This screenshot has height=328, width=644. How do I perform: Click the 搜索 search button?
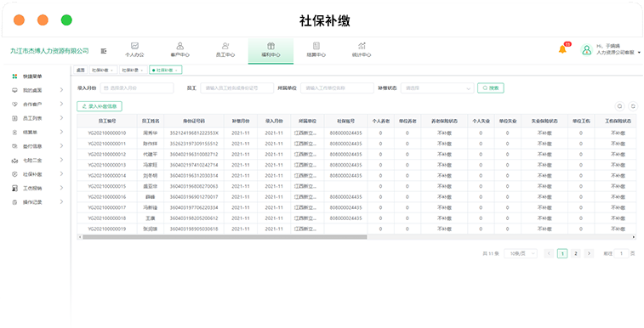[x=491, y=88]
